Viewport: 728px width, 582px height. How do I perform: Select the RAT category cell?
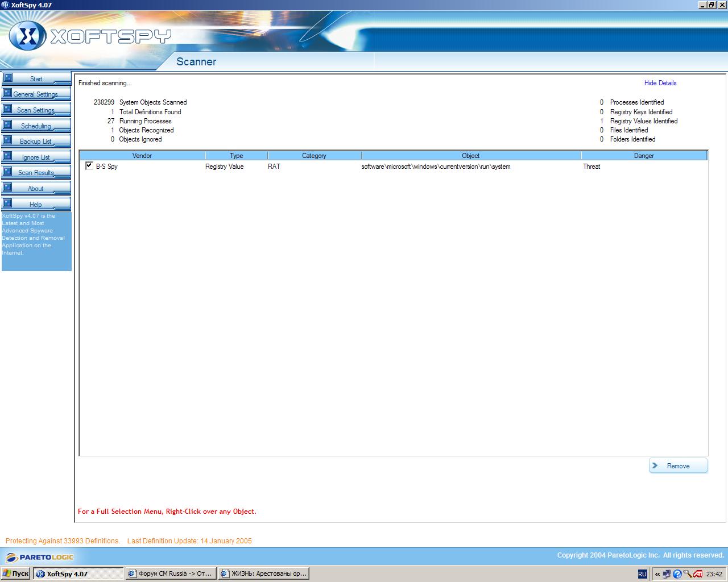[x=274, y=167]
